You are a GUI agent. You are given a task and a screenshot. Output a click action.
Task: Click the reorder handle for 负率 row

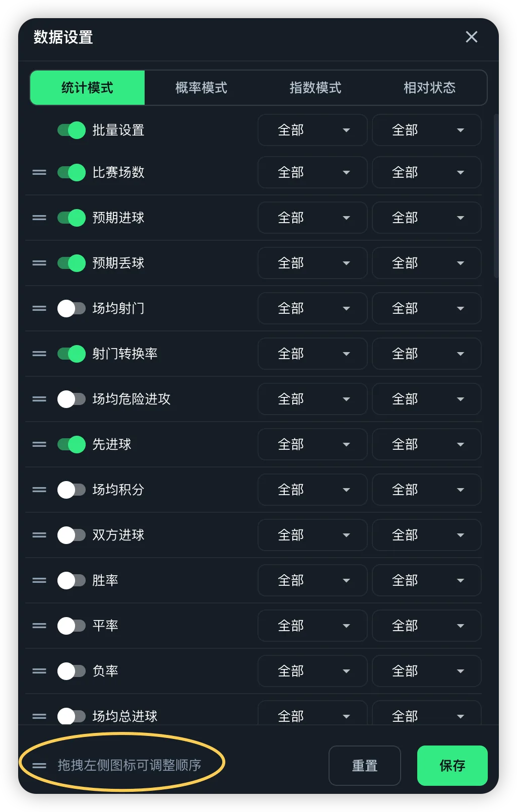click(x=39, y=671)
